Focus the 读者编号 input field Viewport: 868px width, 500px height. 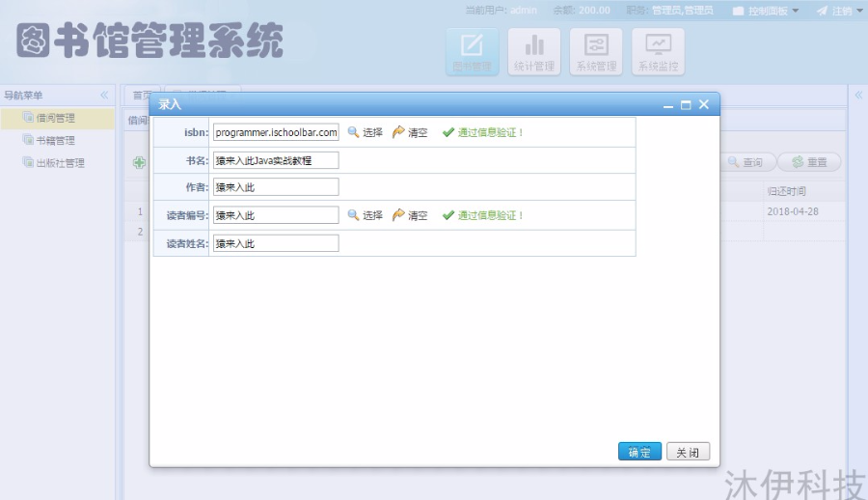point(276,215)
